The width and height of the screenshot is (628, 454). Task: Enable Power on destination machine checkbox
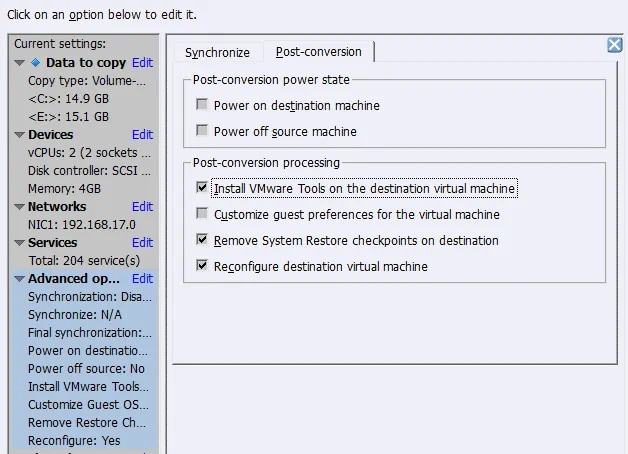pos(203,105)
